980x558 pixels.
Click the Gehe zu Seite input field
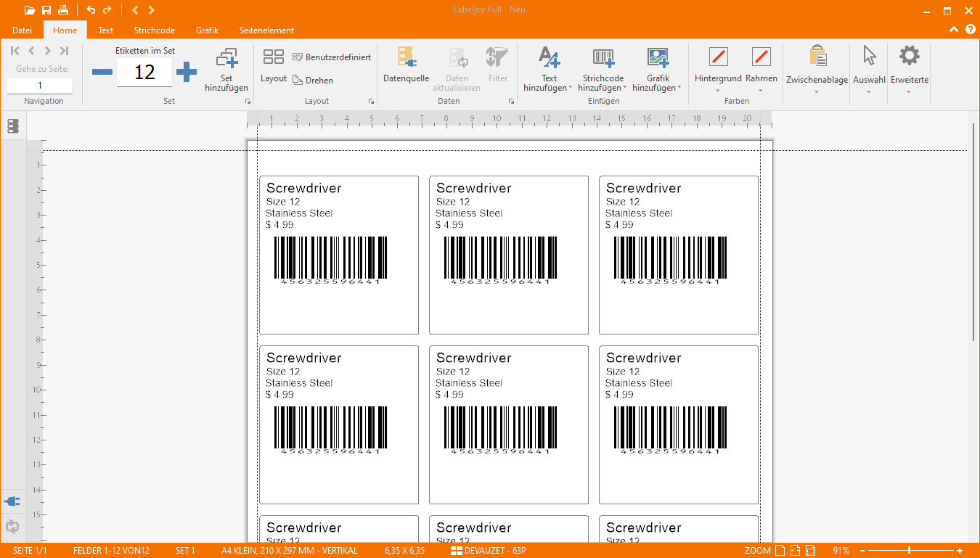click(x=40, y=86)
